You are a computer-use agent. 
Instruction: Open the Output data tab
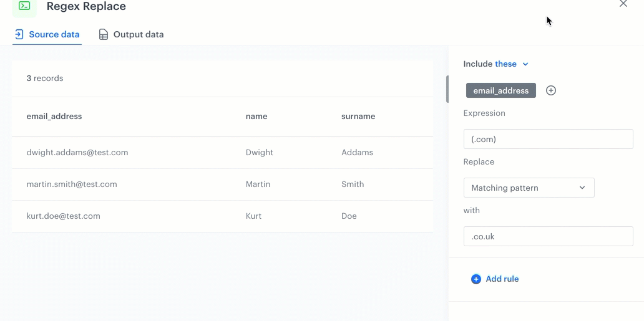pyautogui.click(x=131, y=34)
